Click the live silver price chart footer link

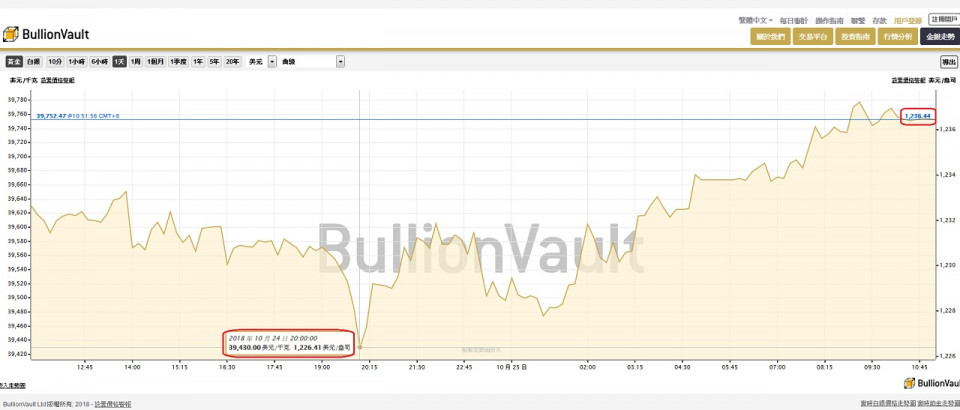tap(887, 404)
